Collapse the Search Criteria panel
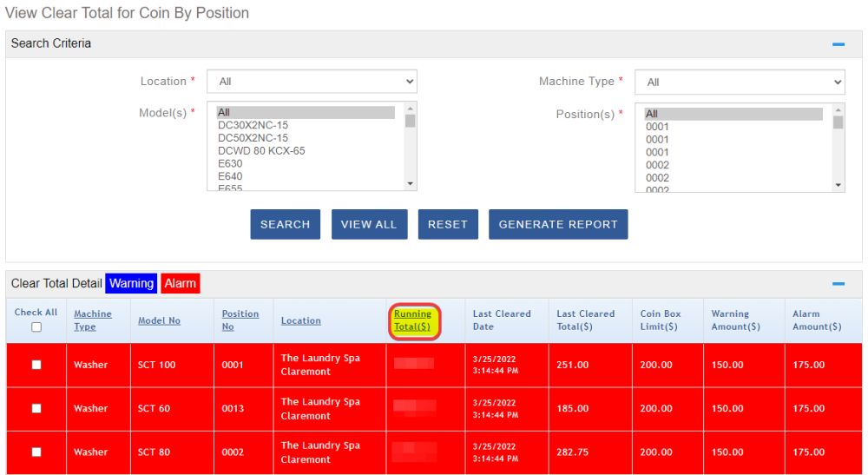868x475 pixels. coord(838,43)
